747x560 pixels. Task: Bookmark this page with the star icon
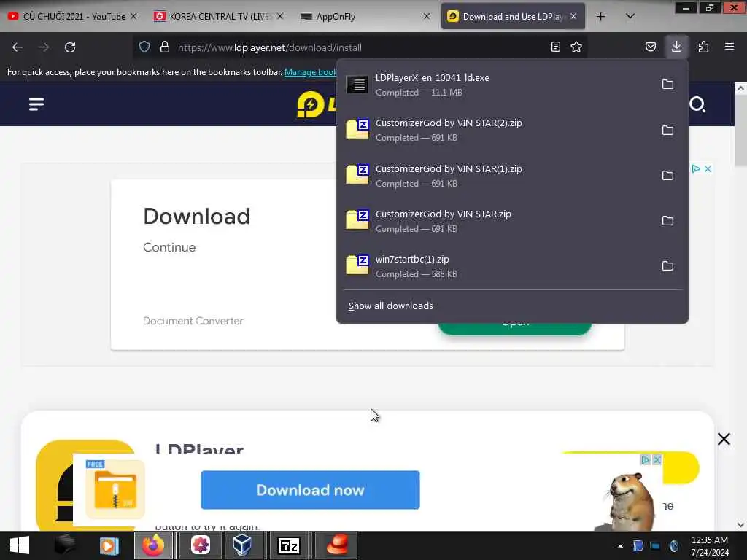pos(576,47)
